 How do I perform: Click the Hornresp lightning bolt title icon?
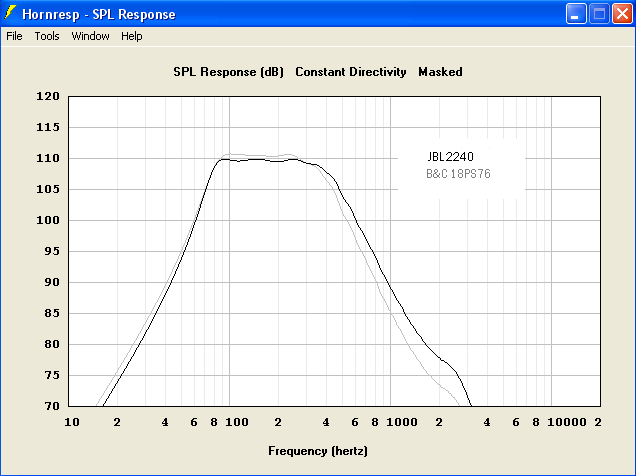point(10,13)
